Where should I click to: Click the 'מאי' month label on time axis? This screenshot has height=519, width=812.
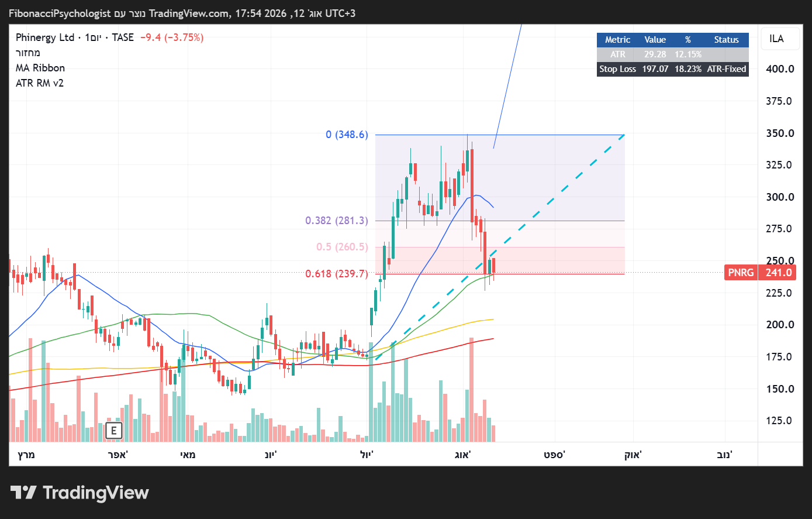(188, 455)
